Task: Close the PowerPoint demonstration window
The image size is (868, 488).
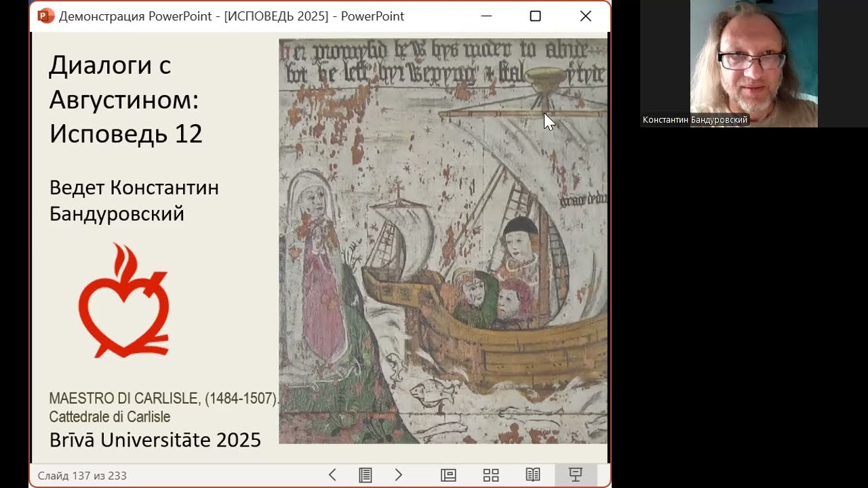Action: coord(586,16)
